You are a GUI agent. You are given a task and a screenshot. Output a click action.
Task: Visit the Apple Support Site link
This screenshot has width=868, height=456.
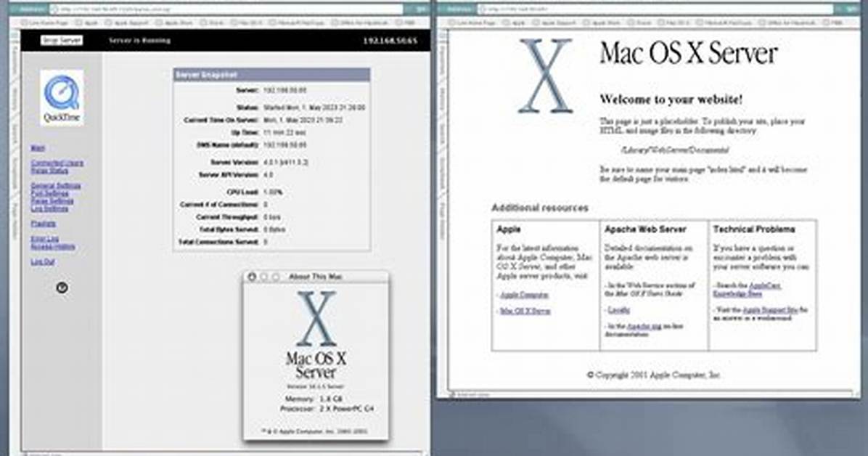[770, 310]
